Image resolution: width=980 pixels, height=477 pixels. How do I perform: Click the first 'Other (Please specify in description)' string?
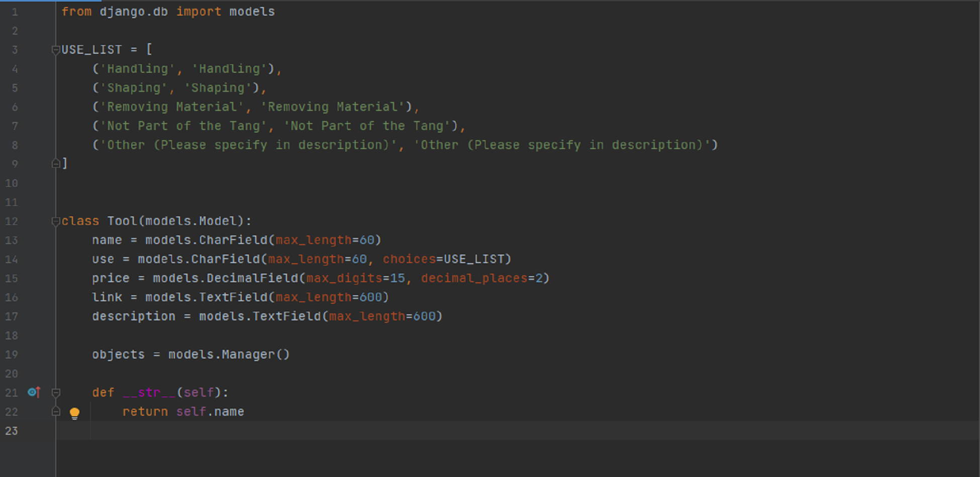tap(248, 145)
